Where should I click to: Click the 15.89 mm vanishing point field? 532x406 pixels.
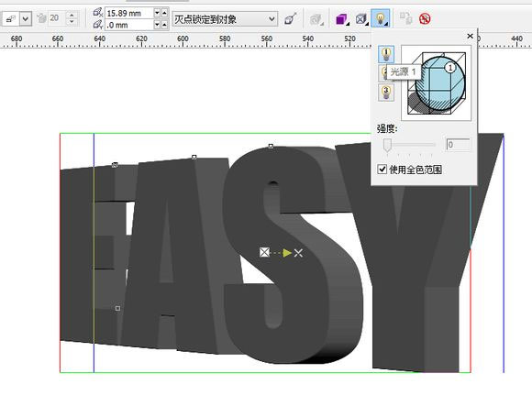coord(129,13)
